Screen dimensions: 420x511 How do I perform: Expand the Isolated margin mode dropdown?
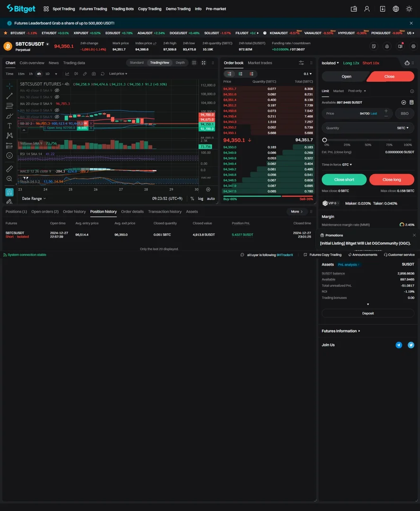pyautogui.click(x=331, y=63)
